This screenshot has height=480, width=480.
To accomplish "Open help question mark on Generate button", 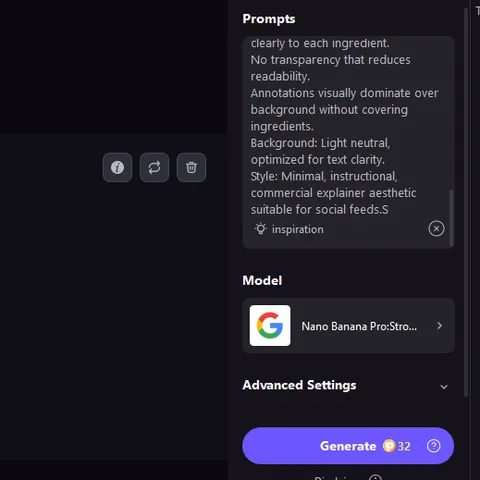I will (x=434, y=446).
